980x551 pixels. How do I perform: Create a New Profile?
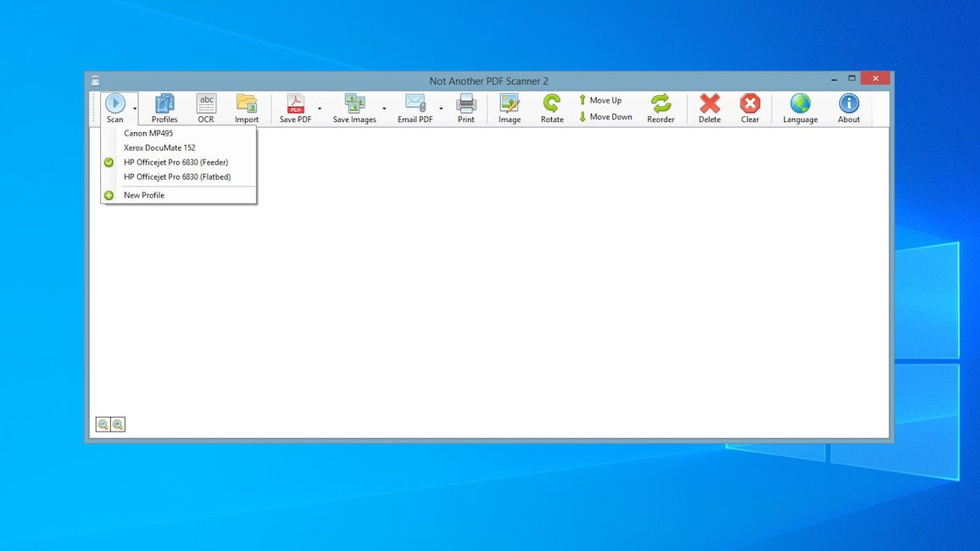pos(143,195)
